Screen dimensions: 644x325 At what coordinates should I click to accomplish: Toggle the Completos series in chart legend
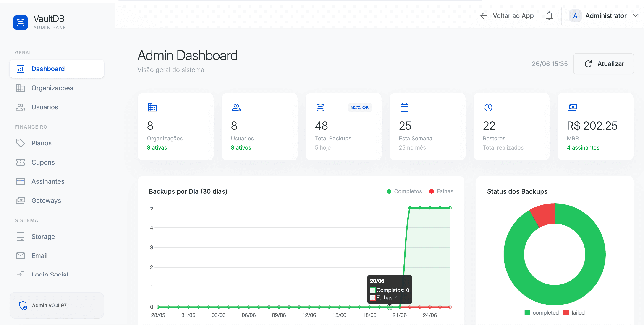[x=404, y=191]
